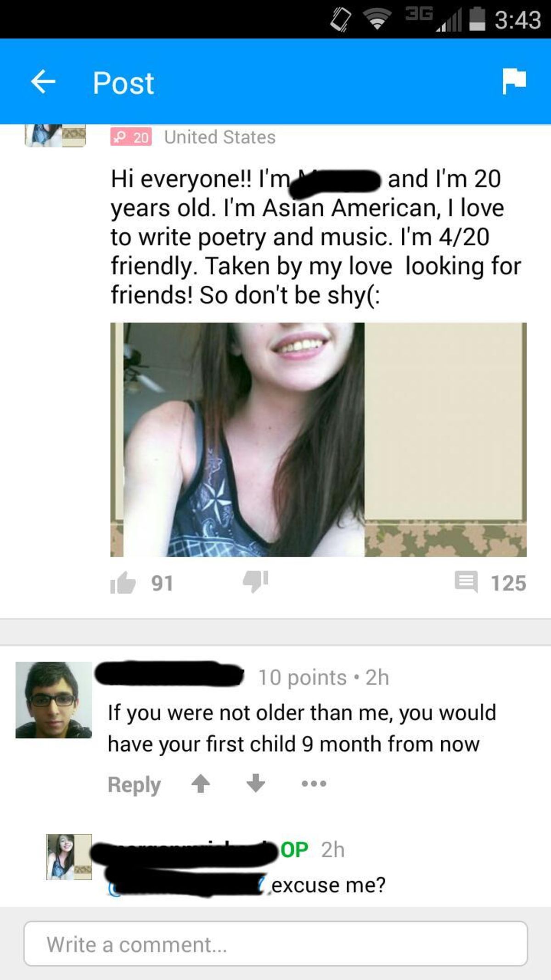The image size is (551, 980).
Task: Tap the Write a comment field
Action: click(x=275, y=944)
